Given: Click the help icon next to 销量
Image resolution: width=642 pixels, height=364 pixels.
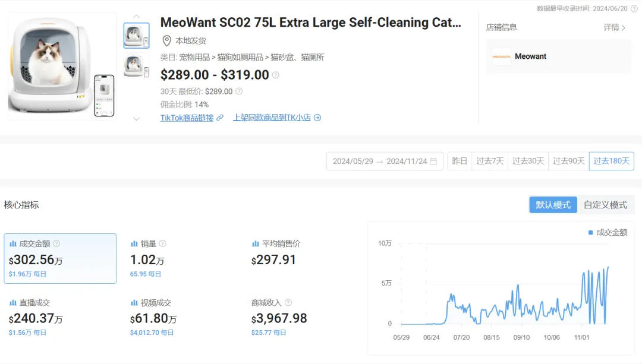Looking at the screenshot, I should point(162,243).
